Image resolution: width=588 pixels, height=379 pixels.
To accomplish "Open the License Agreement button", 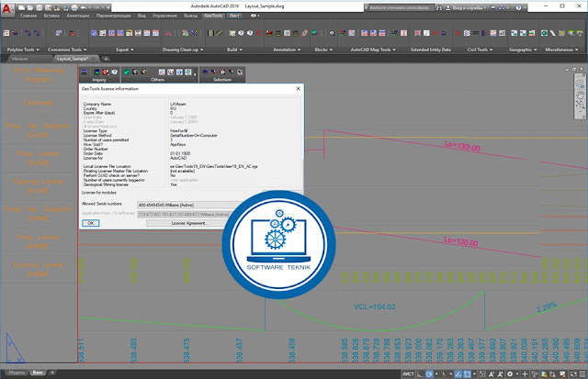I will click(x=188, y=223).
